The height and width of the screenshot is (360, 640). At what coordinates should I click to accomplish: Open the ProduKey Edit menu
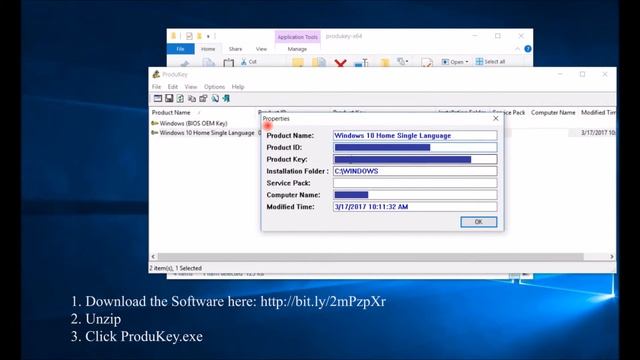pyautogui.click(x=173, y=87)
